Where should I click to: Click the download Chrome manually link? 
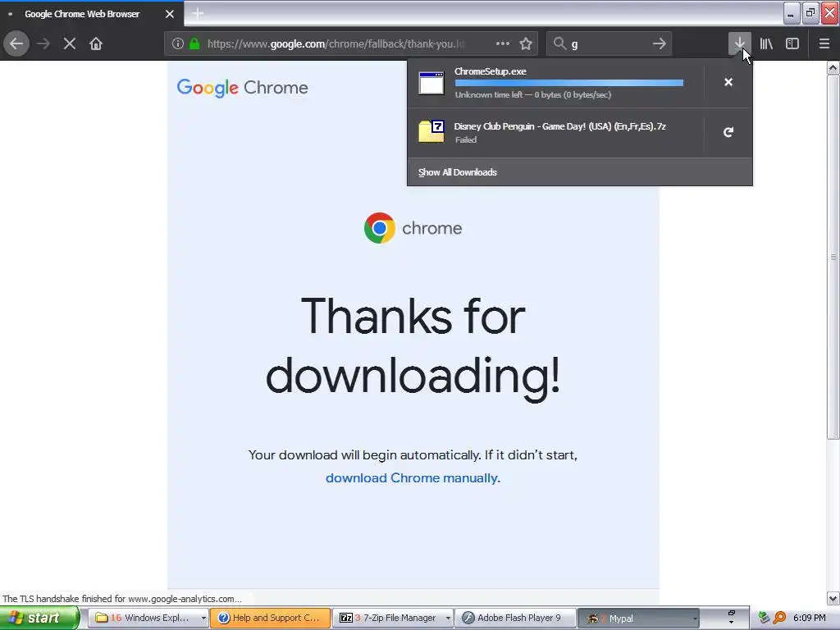pyautogui.click(x=413, y=478)
